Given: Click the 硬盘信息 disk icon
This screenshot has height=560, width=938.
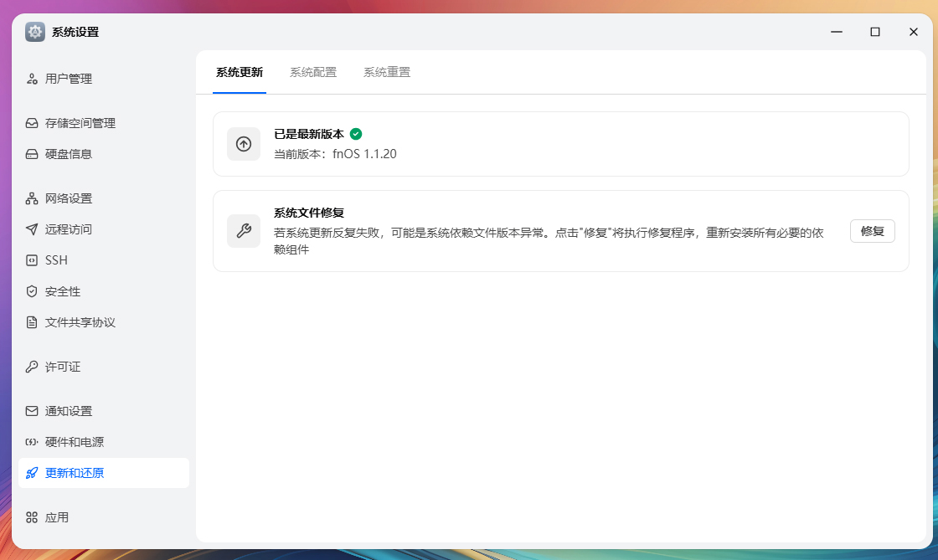Looking at the screenshot, I should (33, 153).
